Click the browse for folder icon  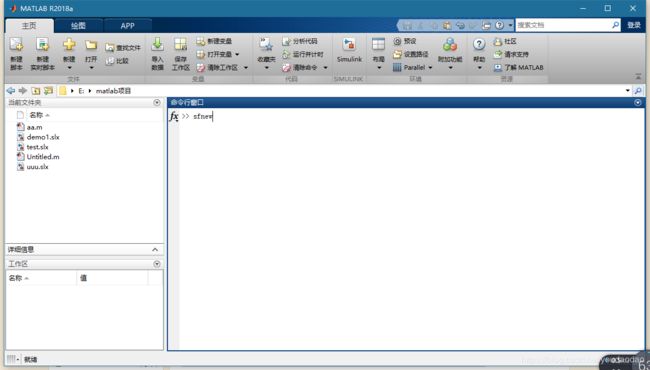49,90
